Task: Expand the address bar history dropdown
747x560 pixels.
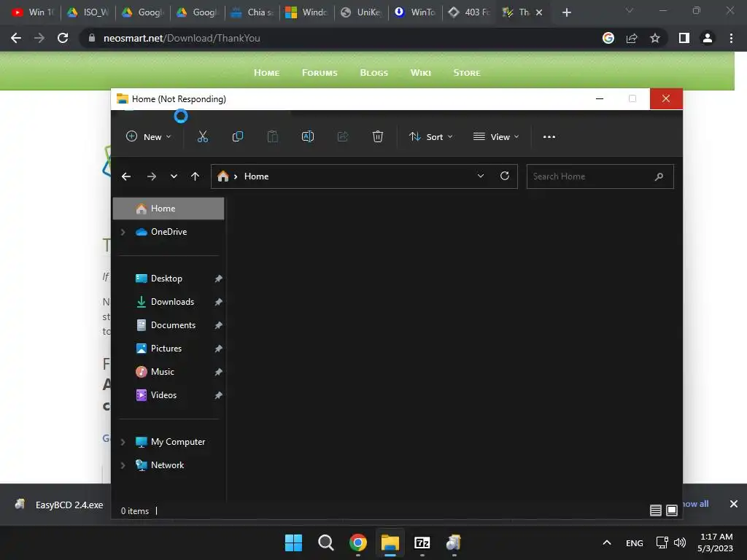Action: tap(481, 176)
